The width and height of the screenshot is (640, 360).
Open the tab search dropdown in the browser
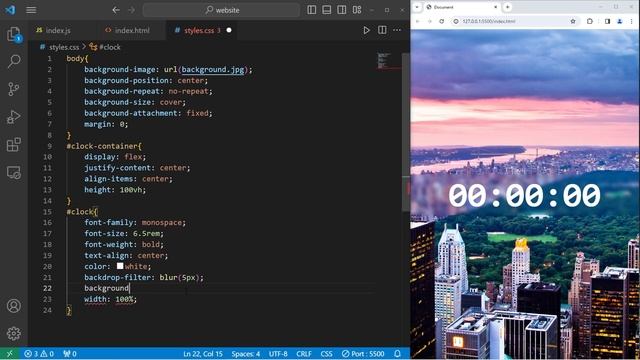coord(417,7)
